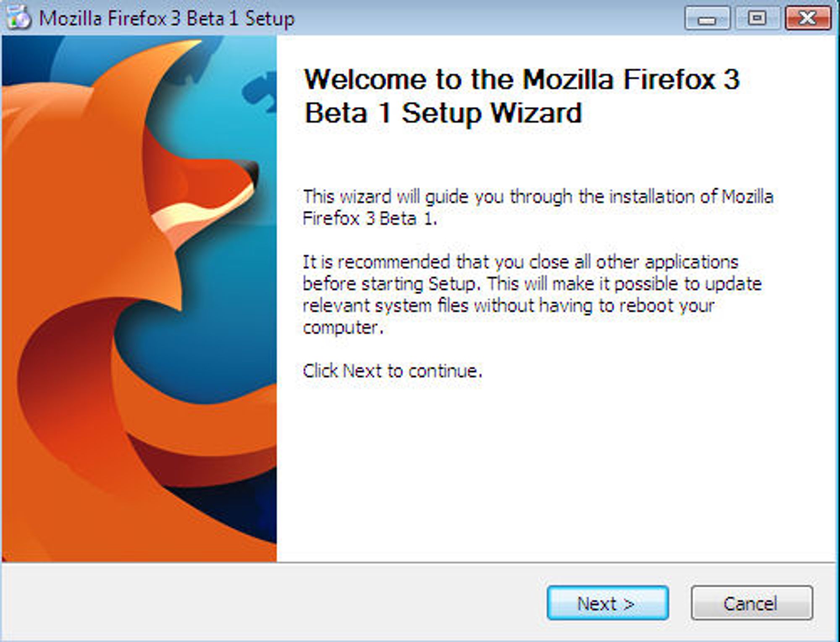Maximize the Firefox Setup window
Screen dimensions: 840x642
tap(757, 18)
